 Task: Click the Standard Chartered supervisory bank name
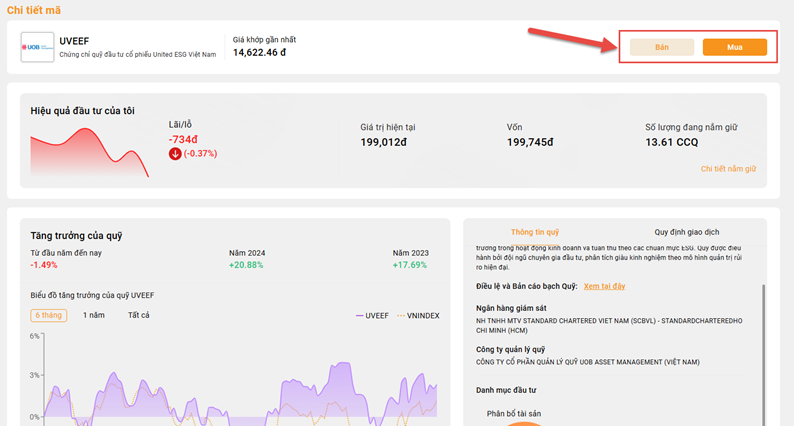click(x=609, y=326)
